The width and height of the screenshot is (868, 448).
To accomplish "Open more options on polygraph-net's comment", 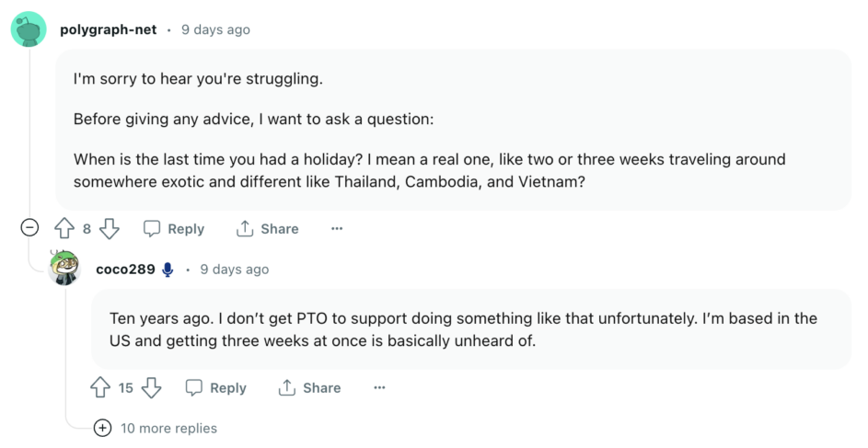I will tap(337, 228).
